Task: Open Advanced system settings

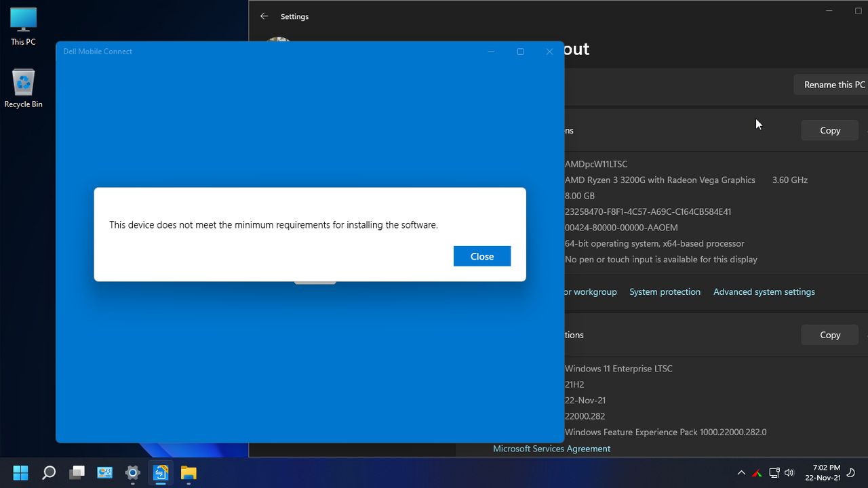Action: click(764, 291)
